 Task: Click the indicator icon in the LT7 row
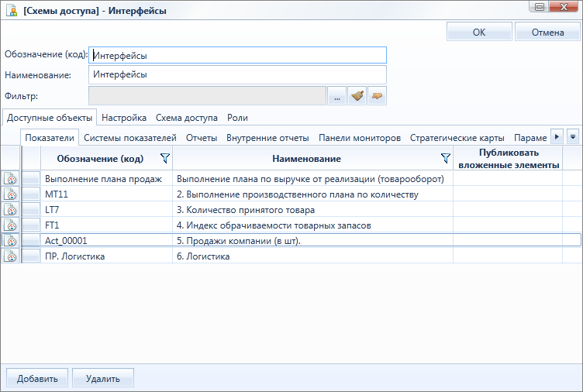click(11, 210)
